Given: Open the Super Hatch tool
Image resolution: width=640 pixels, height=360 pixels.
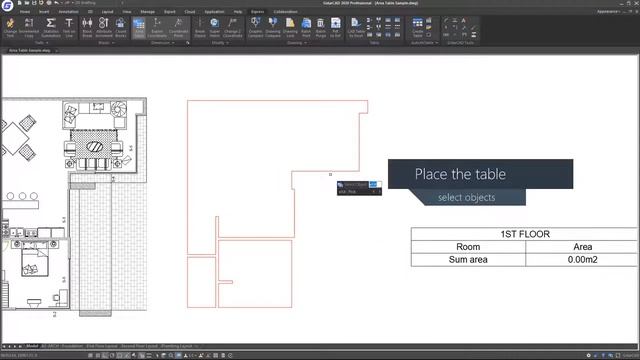Looking at the screenshot, I should pos(215,28).
